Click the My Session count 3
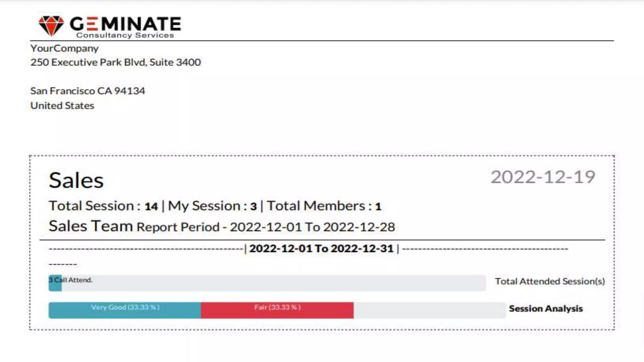 (253, 206)
